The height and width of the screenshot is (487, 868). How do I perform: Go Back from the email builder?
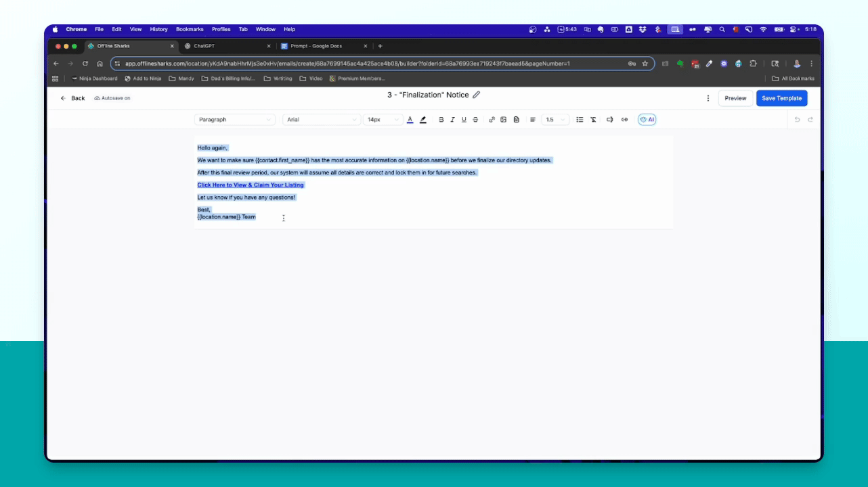(x=73, y=98)
